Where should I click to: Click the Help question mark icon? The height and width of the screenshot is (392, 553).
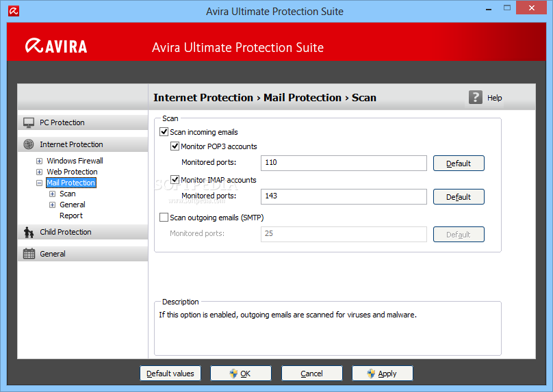tap(476, 97)
